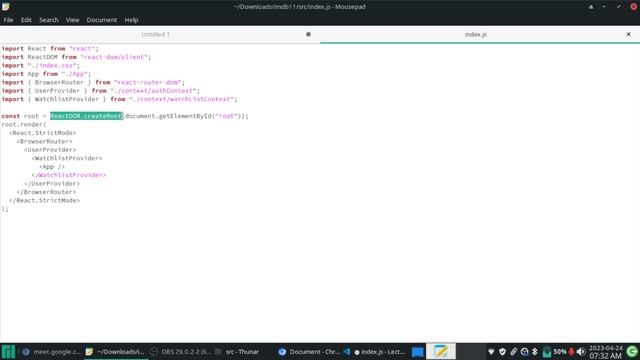Close the index.js tab
This screenshot has width=640, height=360.
629,34
